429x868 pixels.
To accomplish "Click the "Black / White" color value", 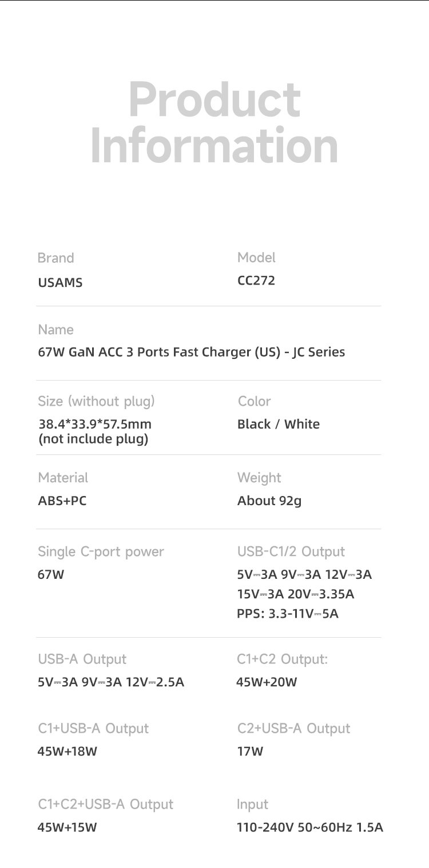I will click(278, 424).
